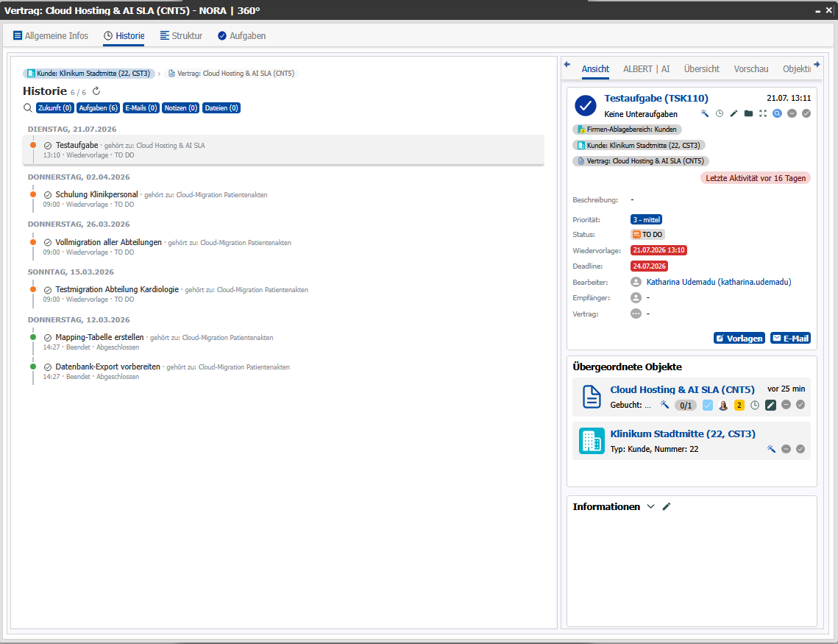
Task: Open the folder icon in Testaufgabe card
Action: coord(748,113)
